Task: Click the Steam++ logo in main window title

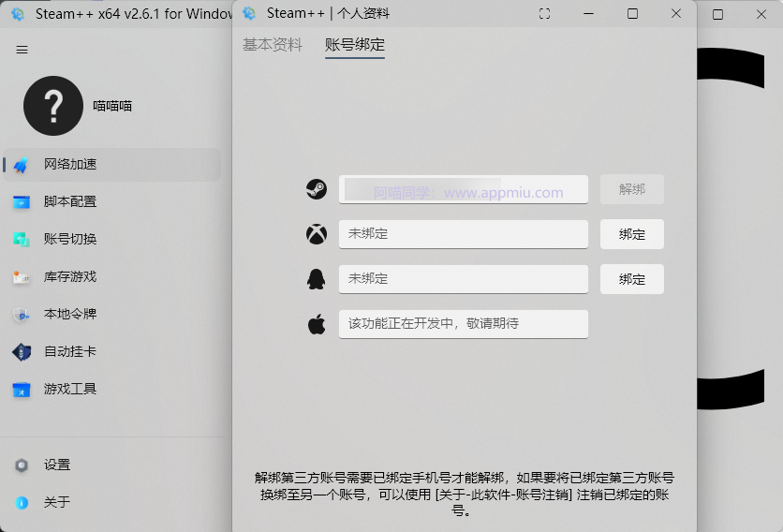Action: tap(18, 14)
